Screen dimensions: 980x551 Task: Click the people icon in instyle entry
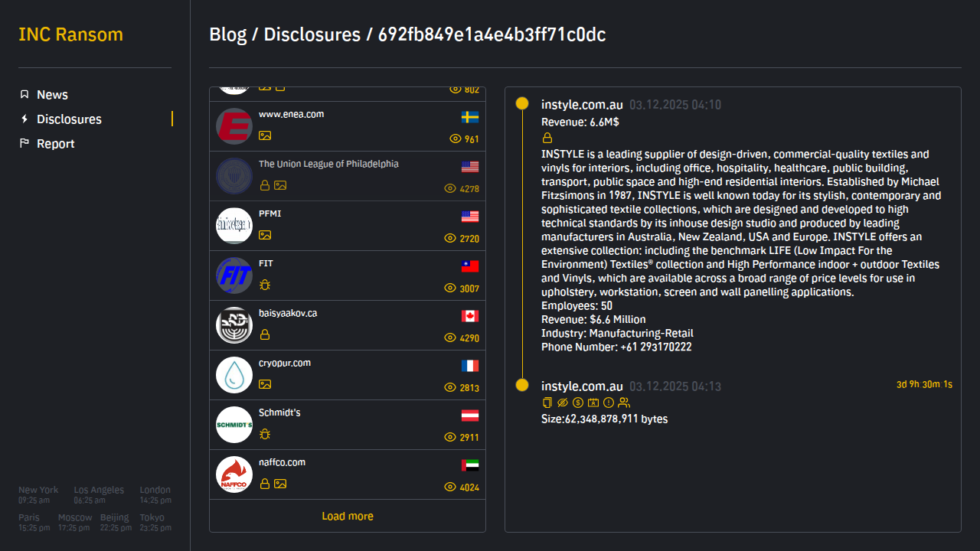(x=624, y=403)
